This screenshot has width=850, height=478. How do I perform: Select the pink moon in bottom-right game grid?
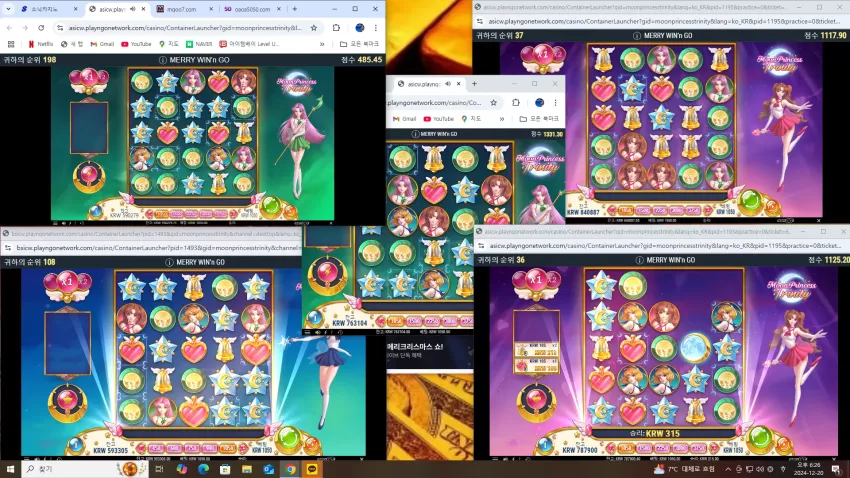point(695,348)
